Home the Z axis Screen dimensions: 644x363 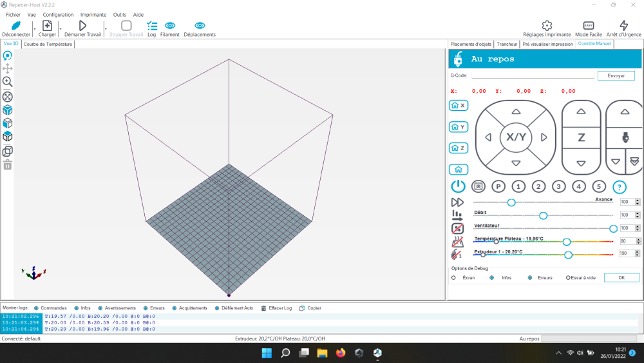459,148
